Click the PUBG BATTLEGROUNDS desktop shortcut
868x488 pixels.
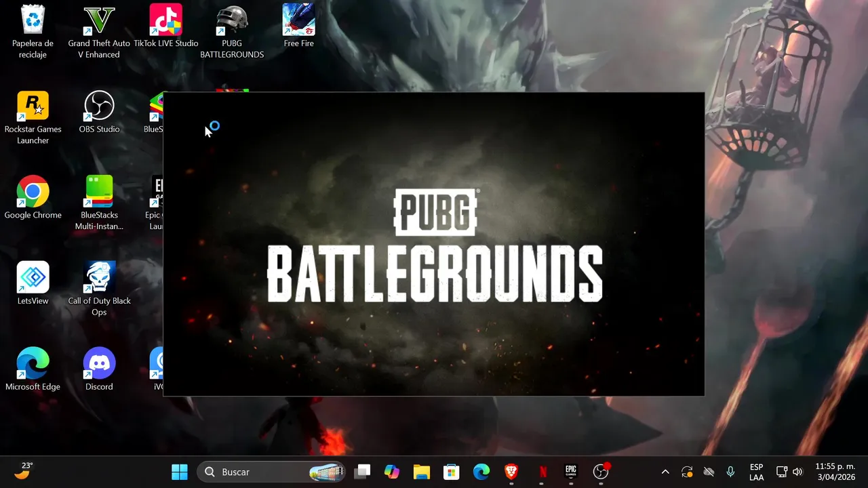pos(232,31)
